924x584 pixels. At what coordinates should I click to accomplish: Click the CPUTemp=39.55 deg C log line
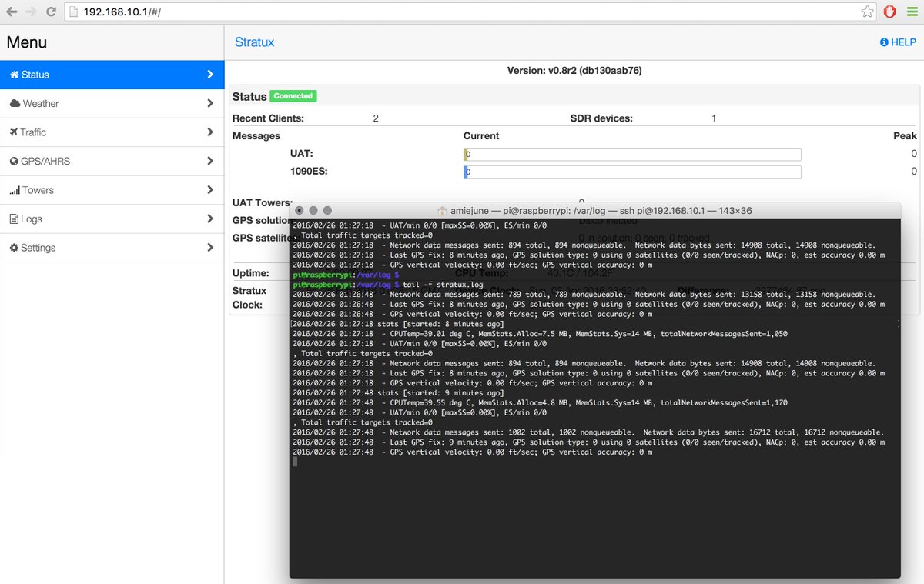click(540, 402)
